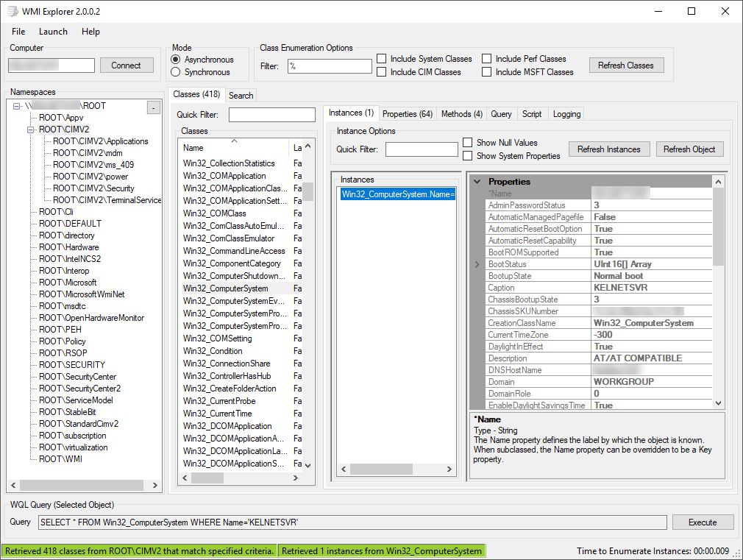Click the Connect button

click(x=127, y=65)
